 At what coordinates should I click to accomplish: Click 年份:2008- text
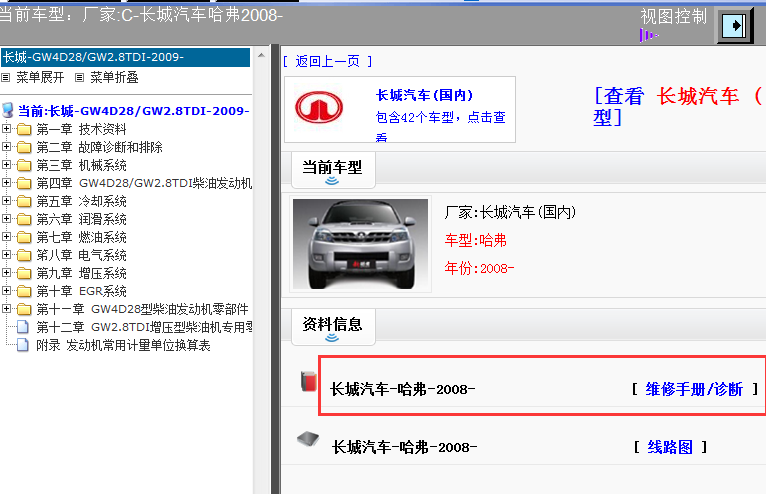[479, 268]
